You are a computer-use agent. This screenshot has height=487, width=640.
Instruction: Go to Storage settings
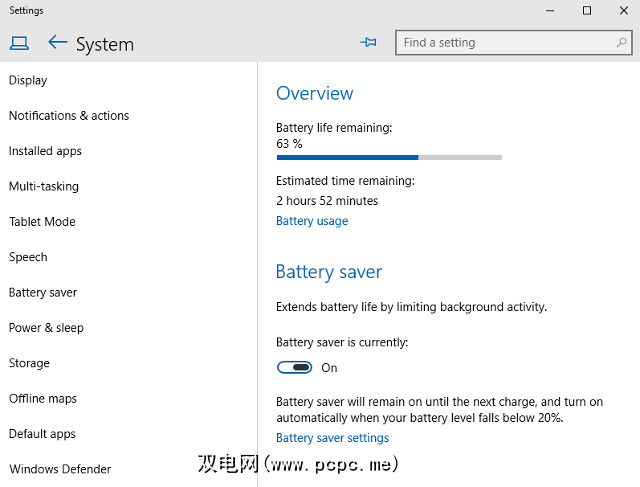click(x=29, y=363)
